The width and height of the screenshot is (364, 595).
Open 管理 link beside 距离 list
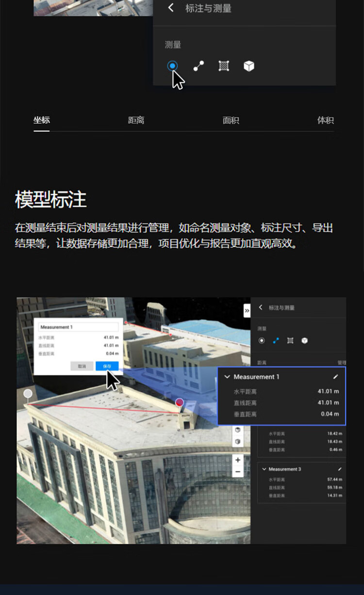coord(341,362)
